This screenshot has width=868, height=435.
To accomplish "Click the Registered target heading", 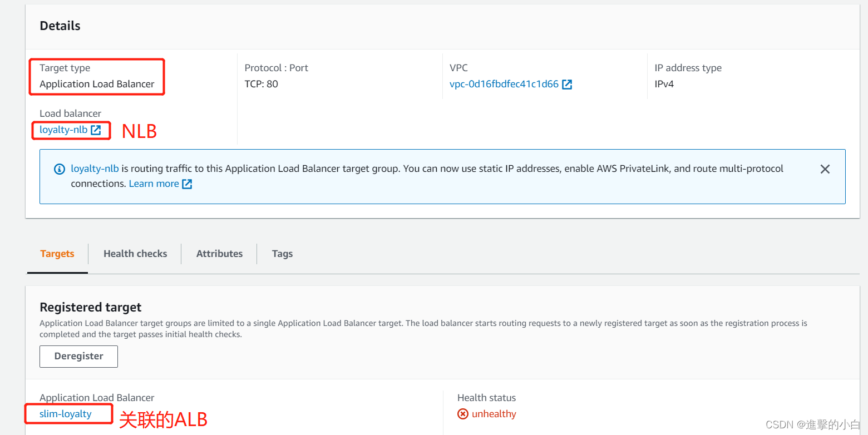I will coord(91,307).
